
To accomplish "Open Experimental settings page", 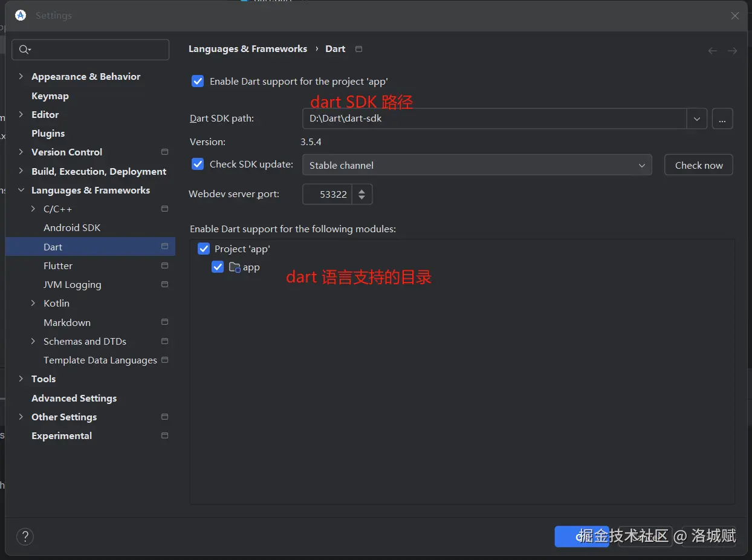I will coord(62,435).
